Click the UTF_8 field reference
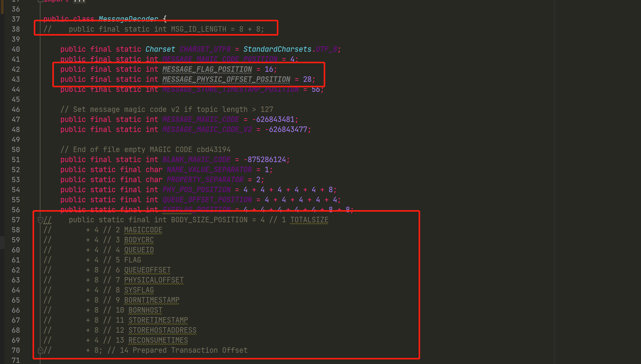Image resolution: width=641 pixels, height=364 pixels. pyautogui.click(x=326, y=49)
